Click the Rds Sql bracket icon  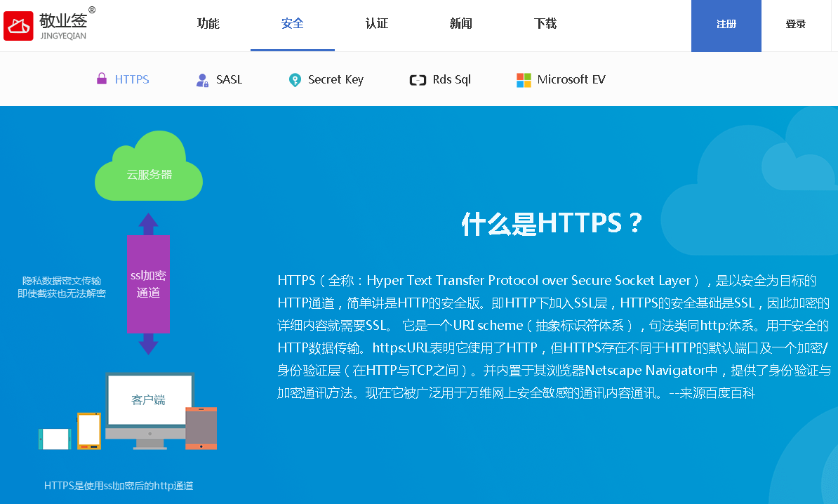(x=418, y=80)
